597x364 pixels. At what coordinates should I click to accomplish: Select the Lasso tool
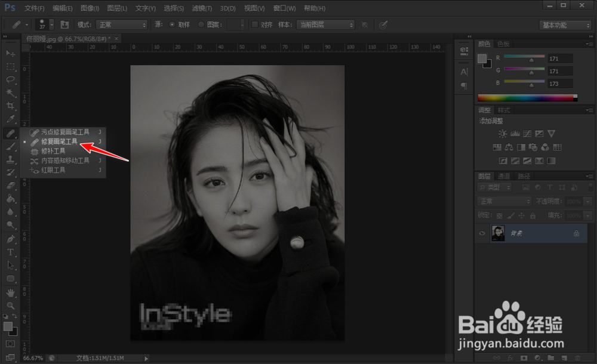tap(10, 79)
